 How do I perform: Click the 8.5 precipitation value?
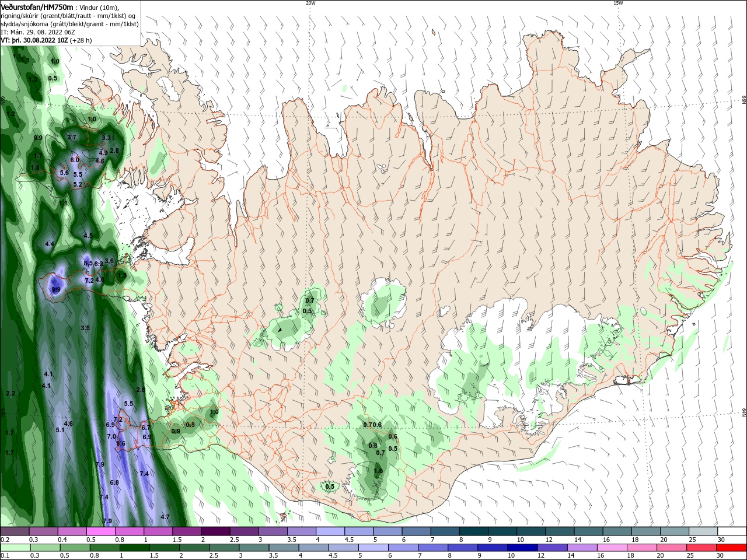pyautogui.click(x=88, y=264)
